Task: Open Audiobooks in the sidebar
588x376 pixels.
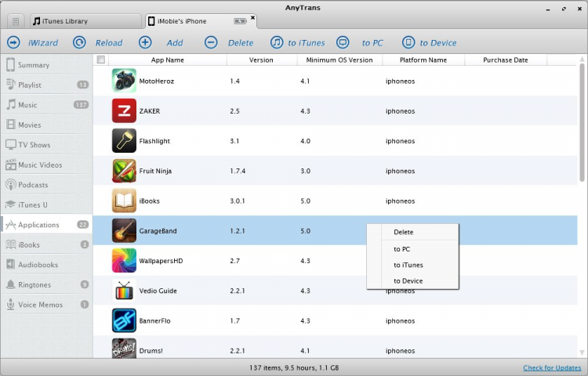Action: pyautogui.click(x=46, y=265)
